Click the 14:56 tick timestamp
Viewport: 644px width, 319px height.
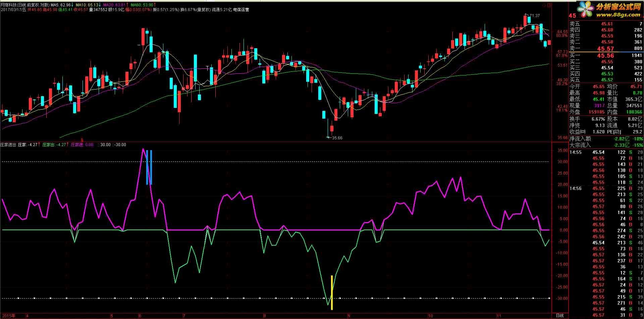576,188
